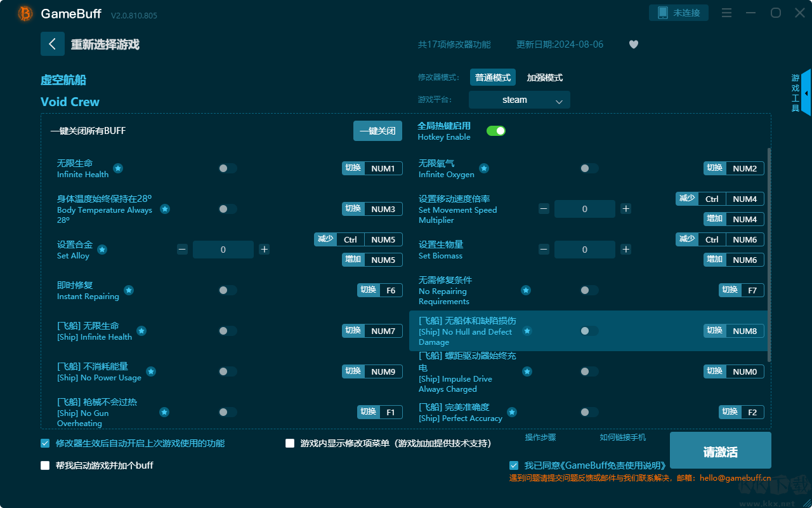
Task: Click the heart favorite icon
Action: coord(634,44)
